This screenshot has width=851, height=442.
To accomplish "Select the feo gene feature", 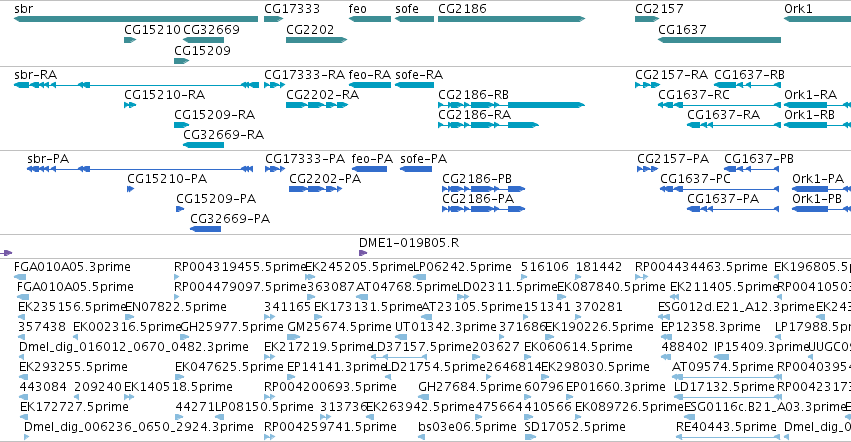I will [x=370, y=19].
